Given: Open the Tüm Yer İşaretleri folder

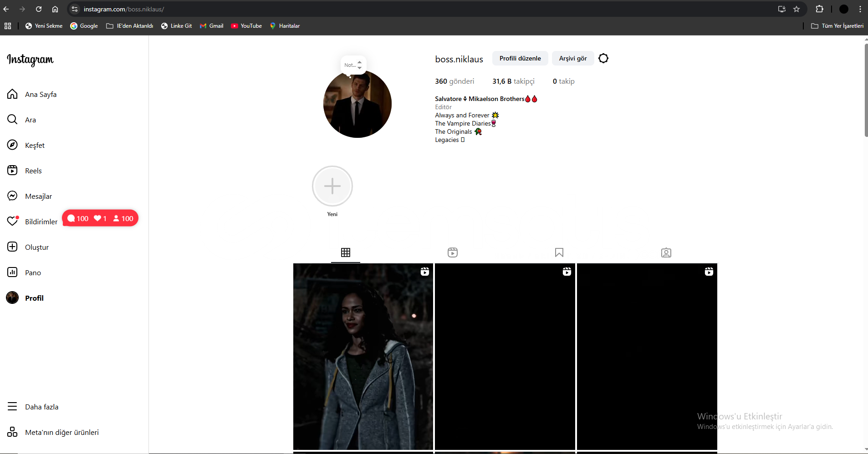Looking at the screenshot, I should pyautogui.click(x=837, y=26).
